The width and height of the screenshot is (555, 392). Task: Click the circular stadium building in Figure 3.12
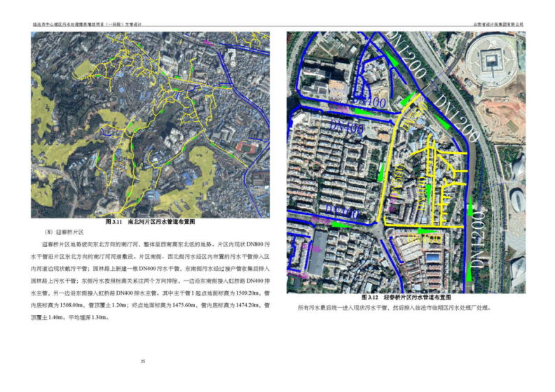493,61
